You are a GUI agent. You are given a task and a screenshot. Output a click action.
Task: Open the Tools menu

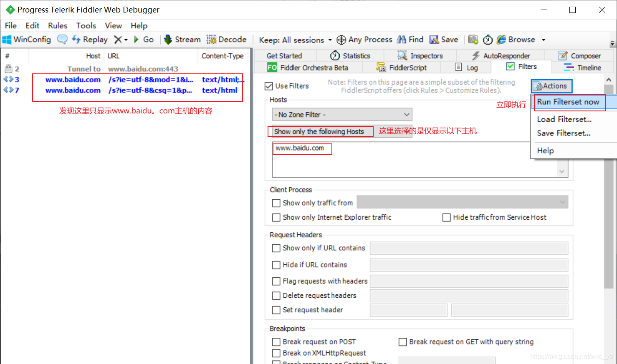(86, 25)
